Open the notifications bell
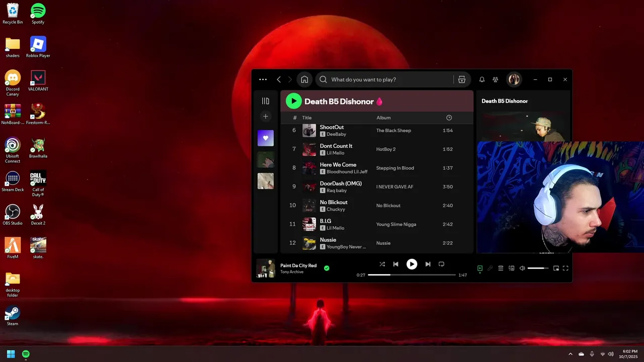Viewport: 644px width, 362px height. pos(482,79)
